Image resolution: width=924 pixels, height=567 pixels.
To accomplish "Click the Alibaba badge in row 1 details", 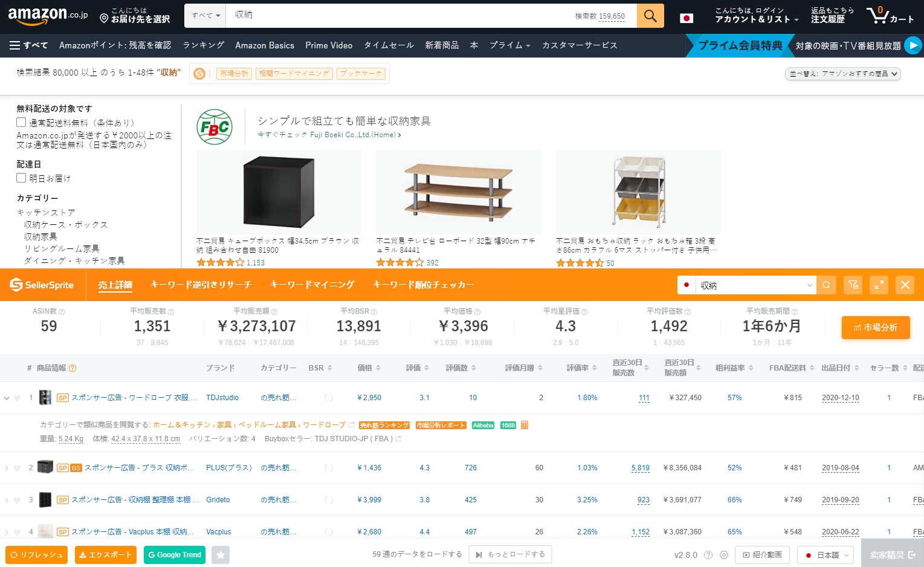I will [x=483, y=426].
